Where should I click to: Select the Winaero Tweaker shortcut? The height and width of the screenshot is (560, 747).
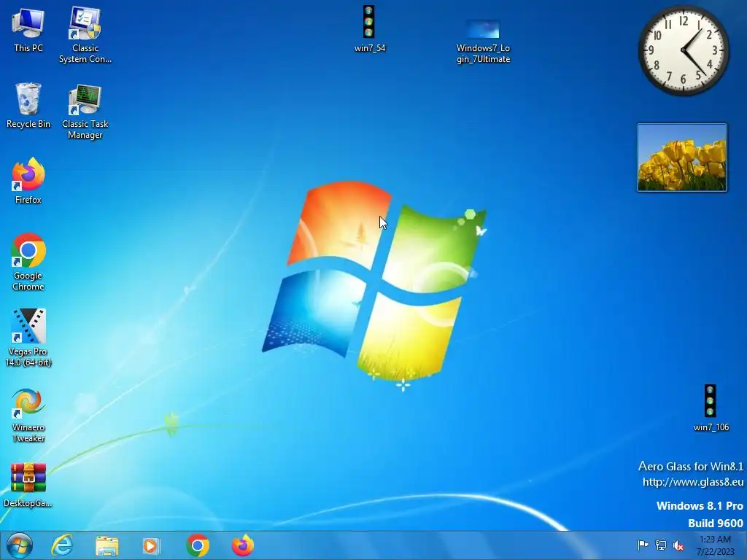click(x=28, y=415)
